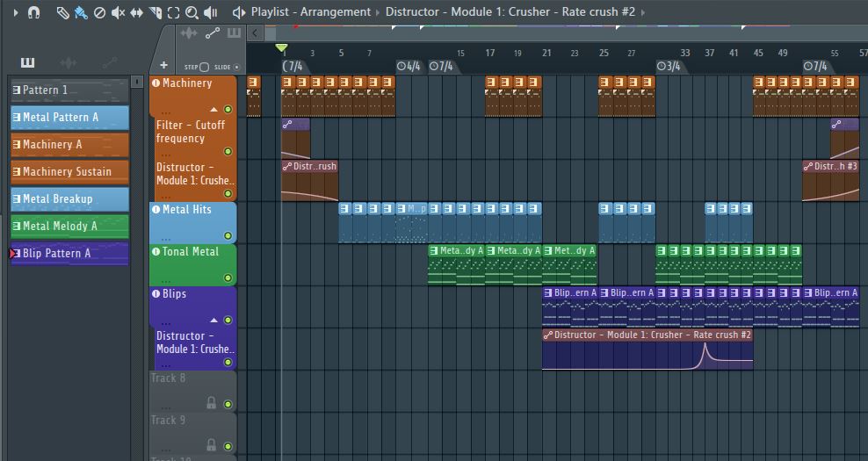
Task: Show automation clips in the picker panel
Action: point(110,62)
